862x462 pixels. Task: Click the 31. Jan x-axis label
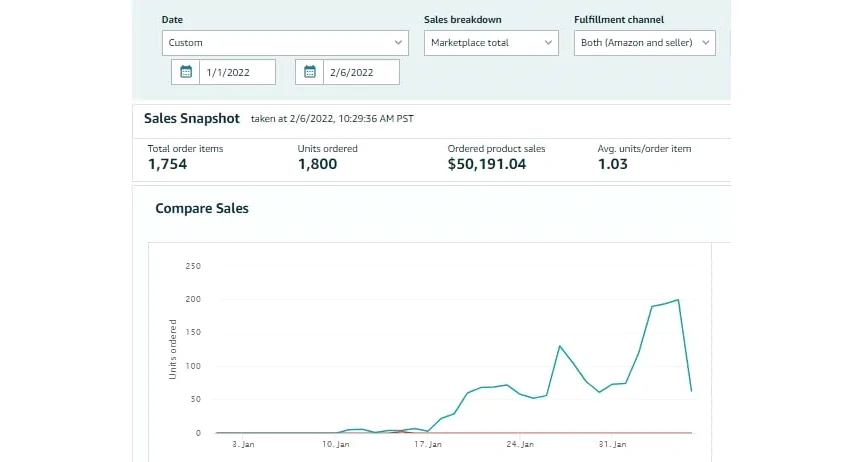612,444
